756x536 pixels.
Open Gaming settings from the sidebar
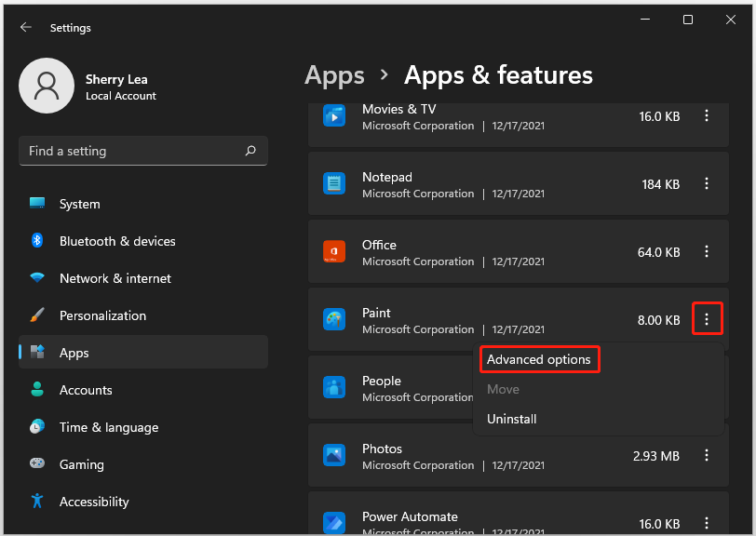point(84,464)
